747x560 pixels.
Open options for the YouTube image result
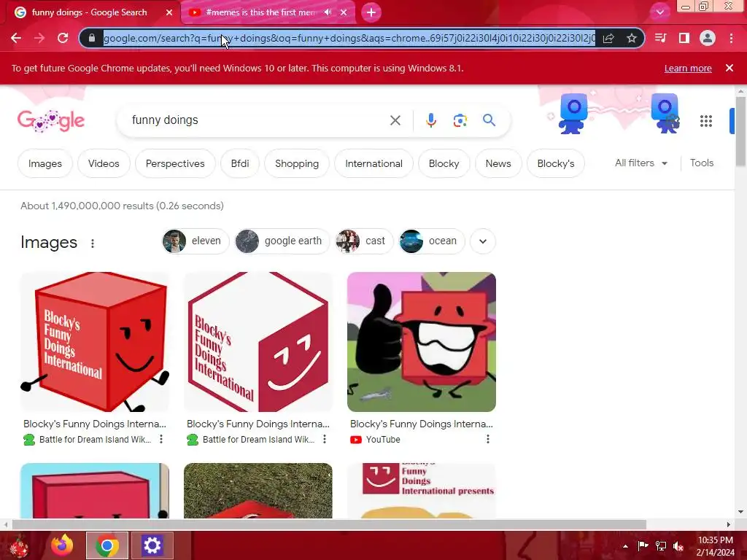coord(488,439)
